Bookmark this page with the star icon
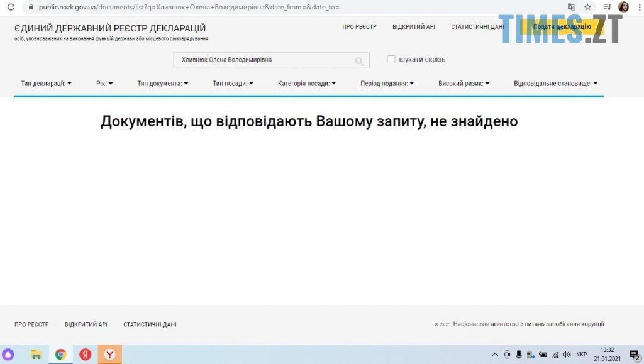 pyautogui.click(x=587, y=7)
